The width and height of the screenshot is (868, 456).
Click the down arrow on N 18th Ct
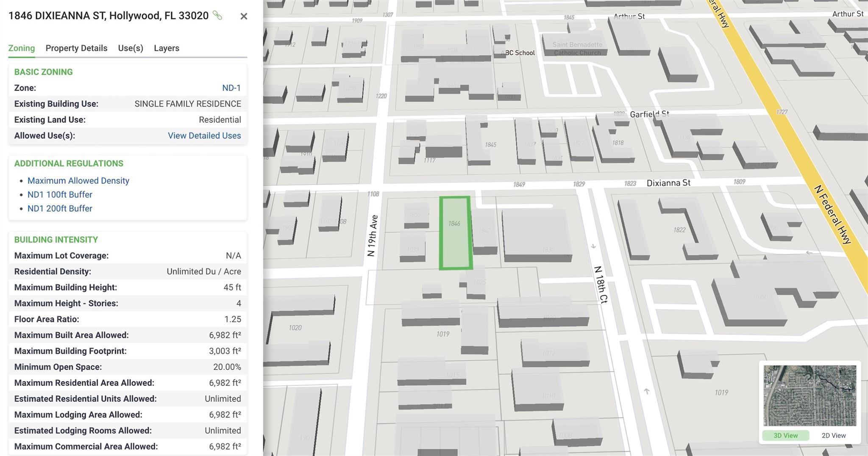tap(593, 246)
